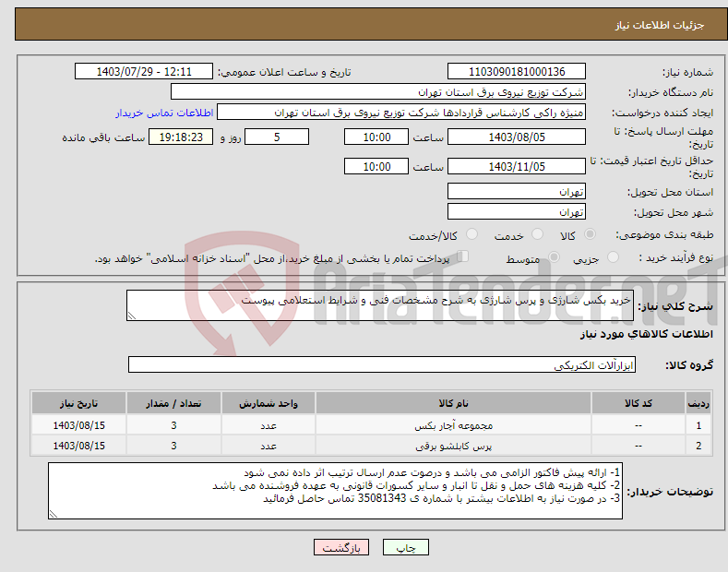
Task: Click the delivery province field تهران
Action: coord(517,191)
